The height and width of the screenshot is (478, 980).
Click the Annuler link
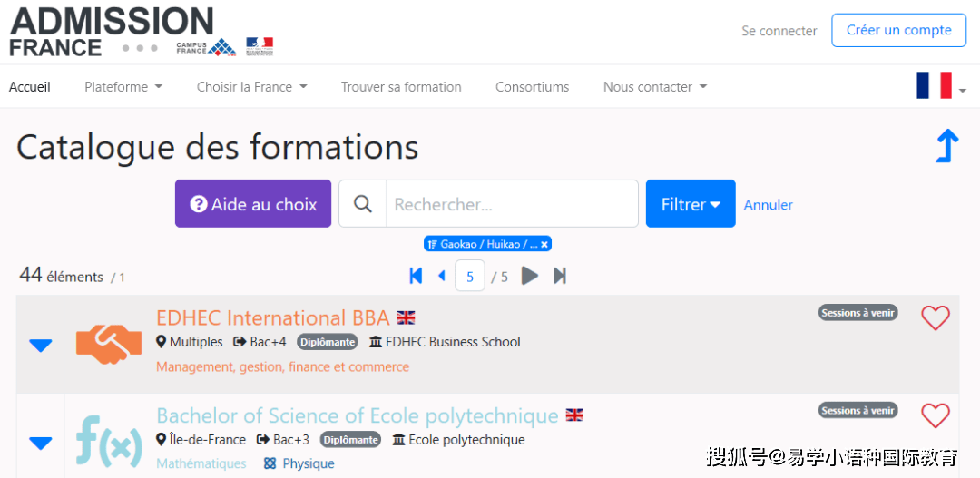[768, 205]
